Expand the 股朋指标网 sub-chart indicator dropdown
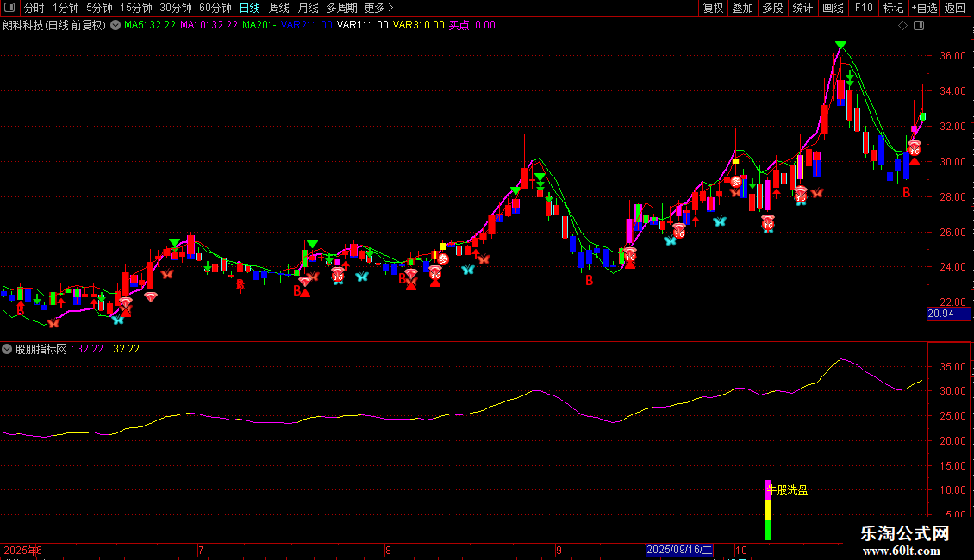Screen dimensions: 974x560 click(x=7, y=349)
